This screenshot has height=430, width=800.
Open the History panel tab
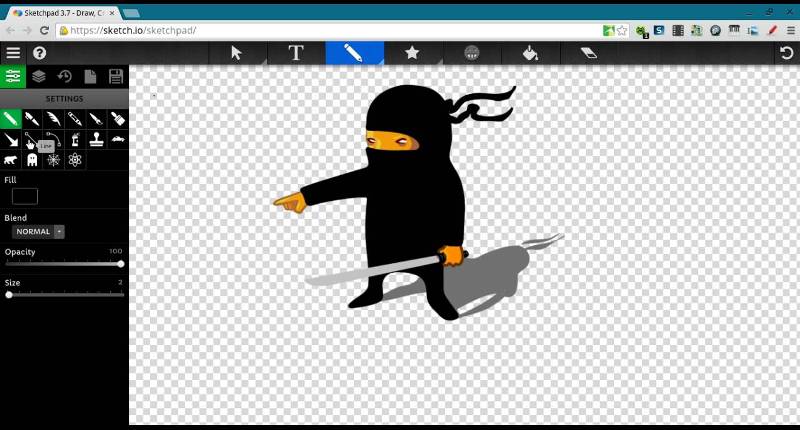pyautogui.click(x=65, y=77)
